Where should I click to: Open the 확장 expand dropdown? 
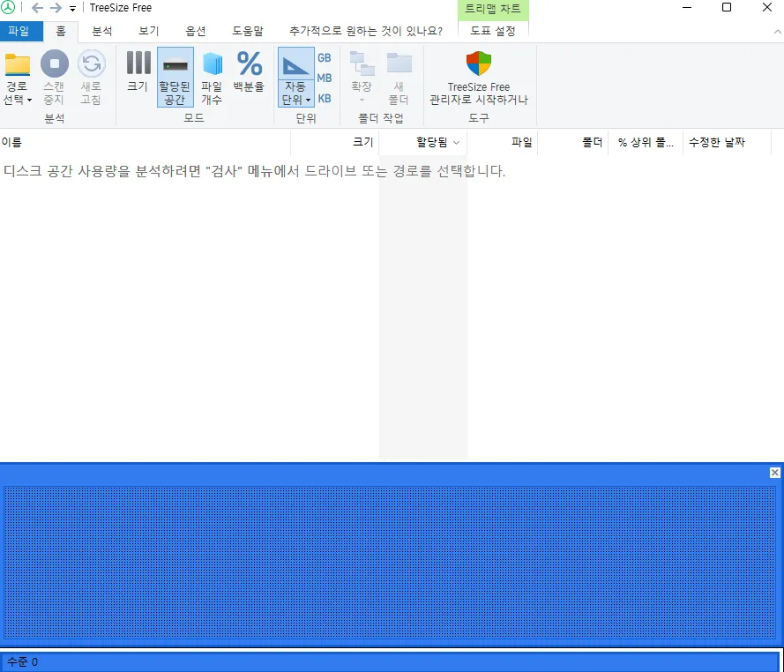[362, 78]
